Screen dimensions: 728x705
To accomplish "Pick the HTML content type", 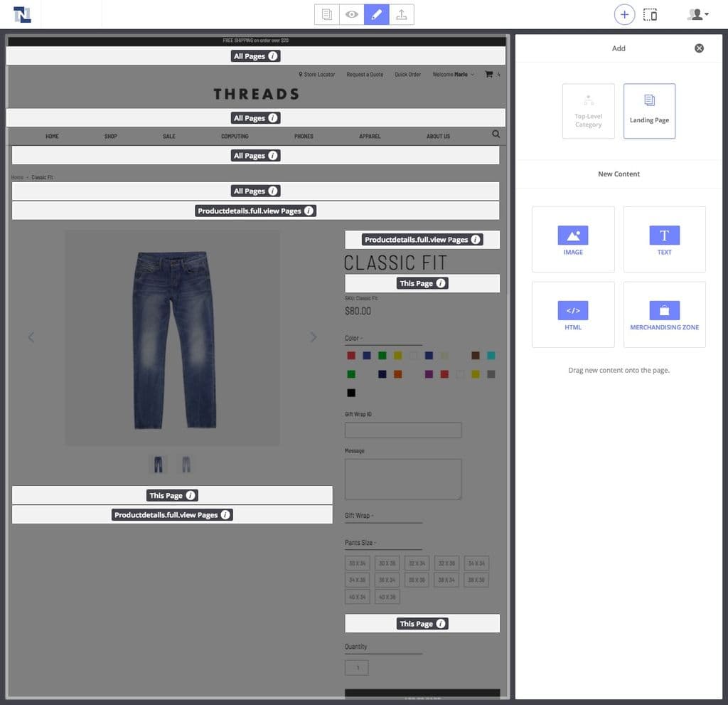I will click(x=573, y=314).
